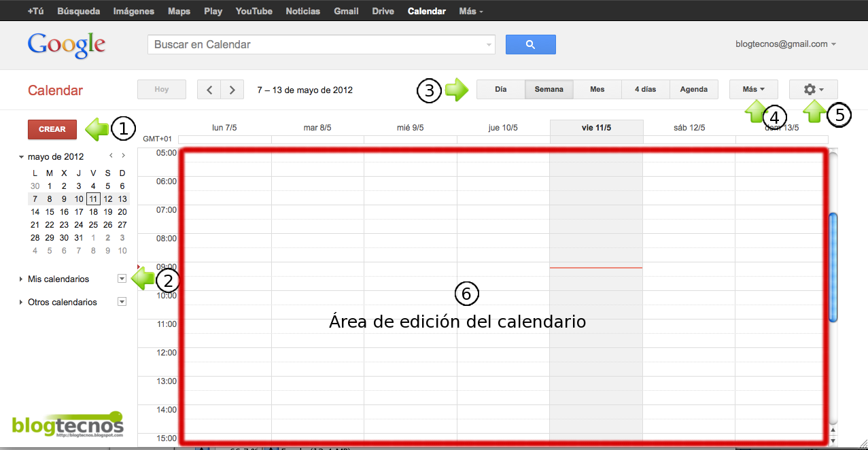Click the Google logo
The image size is (868, 450).
66,44
